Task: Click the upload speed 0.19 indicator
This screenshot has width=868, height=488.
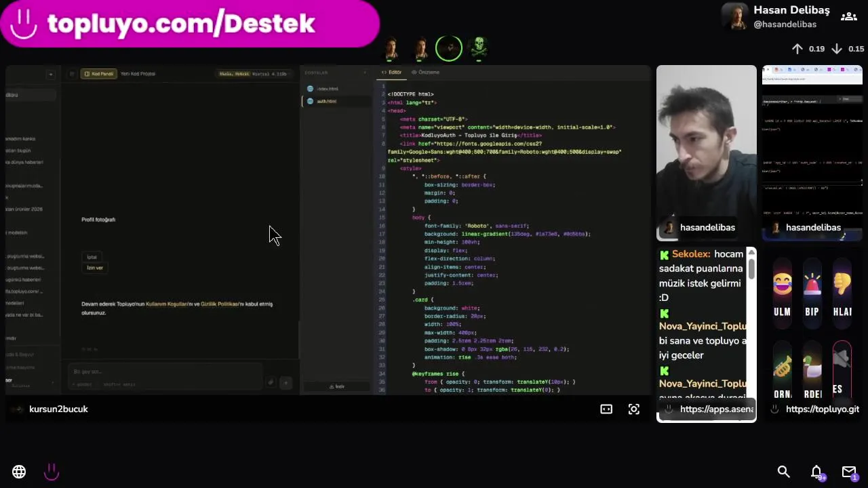Action: click(808, 49)
